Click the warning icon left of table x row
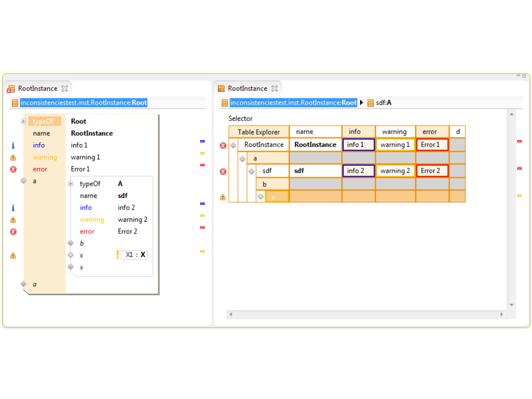 (223, 197)
